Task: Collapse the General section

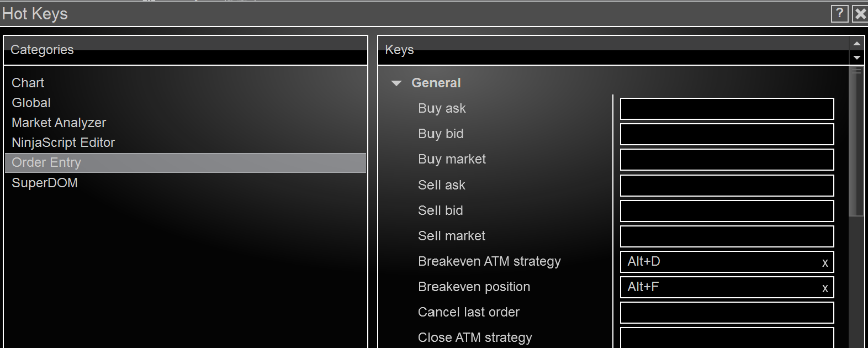Action: 396,83
